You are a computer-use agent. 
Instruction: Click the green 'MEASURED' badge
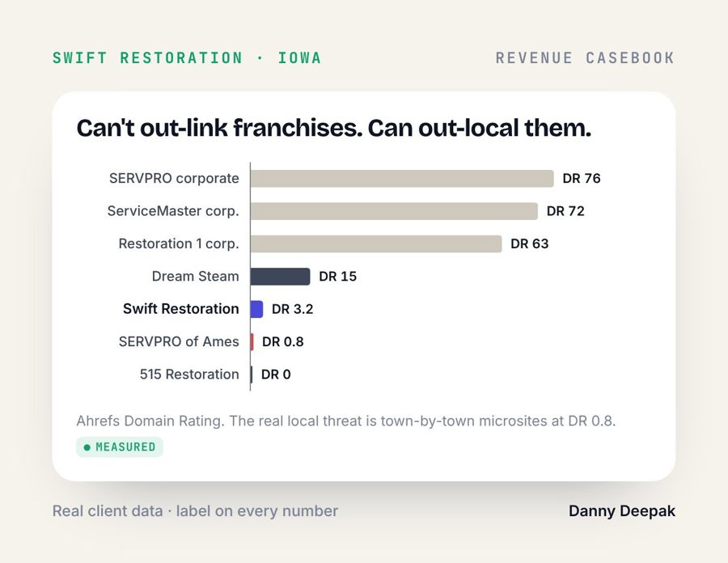(x=120, y=447)
